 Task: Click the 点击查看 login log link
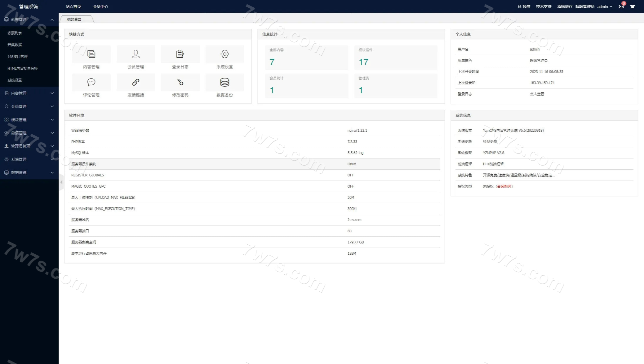coord(537,94)
